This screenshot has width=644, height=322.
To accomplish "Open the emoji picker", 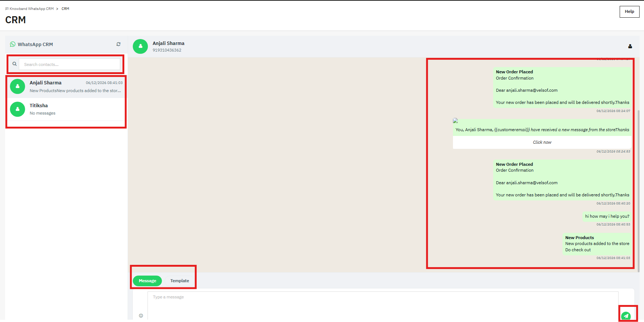I will click(x=141, y=315).
